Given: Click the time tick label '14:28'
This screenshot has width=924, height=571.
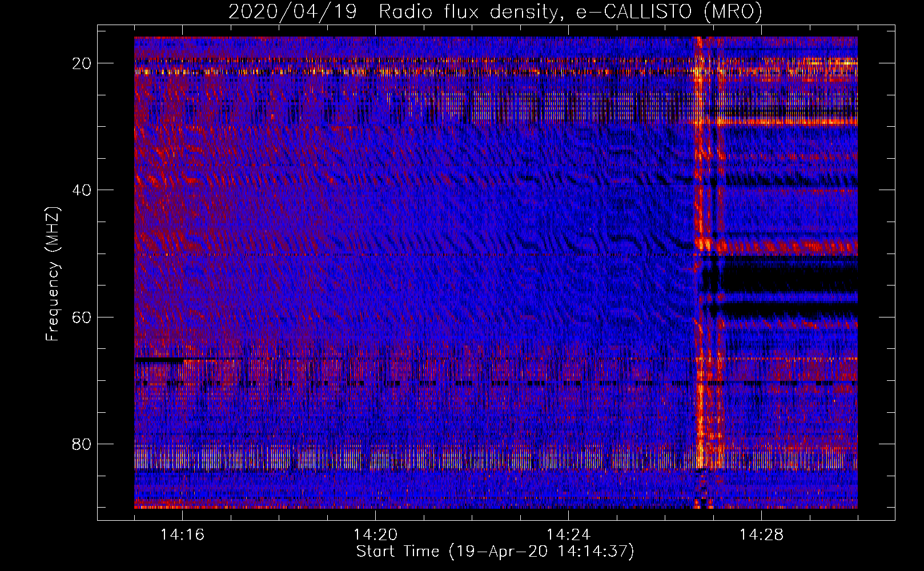Looking at the screenshot, I should 761,535.
